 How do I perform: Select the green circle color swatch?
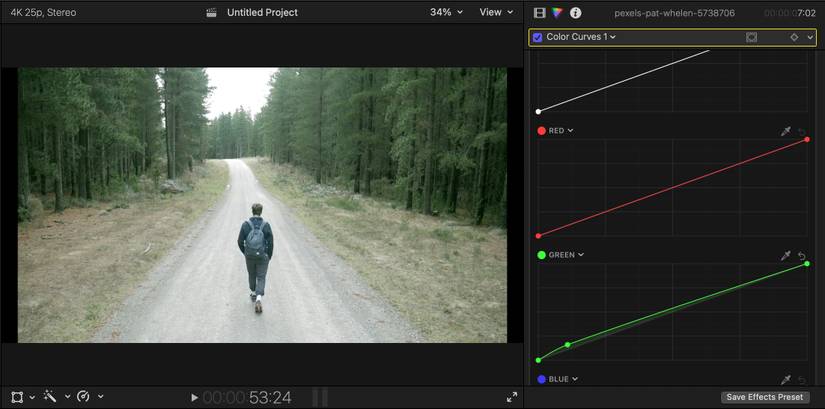(x=541, y=255)
